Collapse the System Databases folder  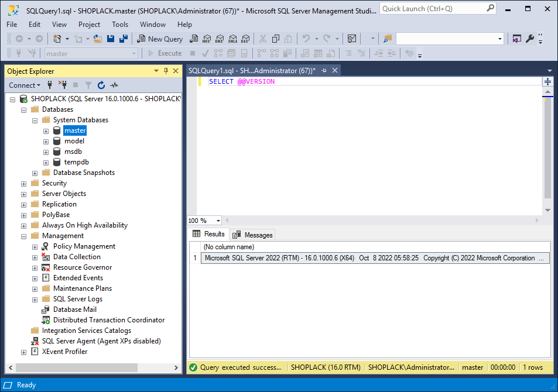tap(35, 120)
